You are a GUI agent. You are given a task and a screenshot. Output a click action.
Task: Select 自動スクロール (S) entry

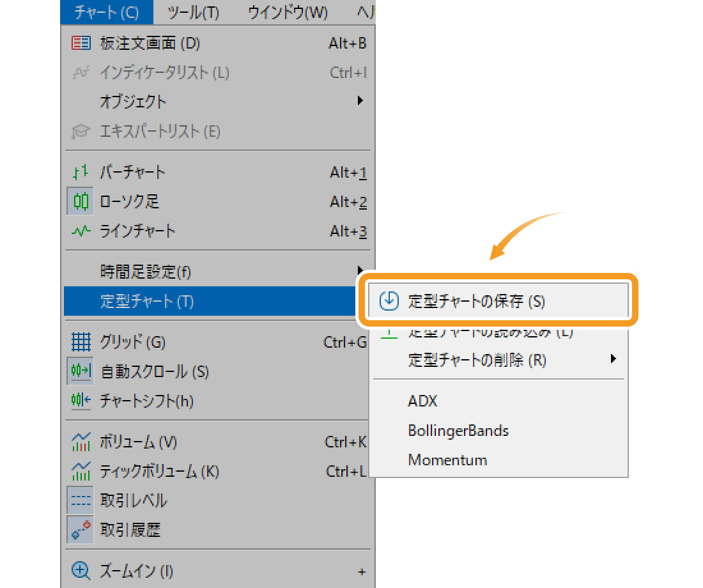pos(217,371)
